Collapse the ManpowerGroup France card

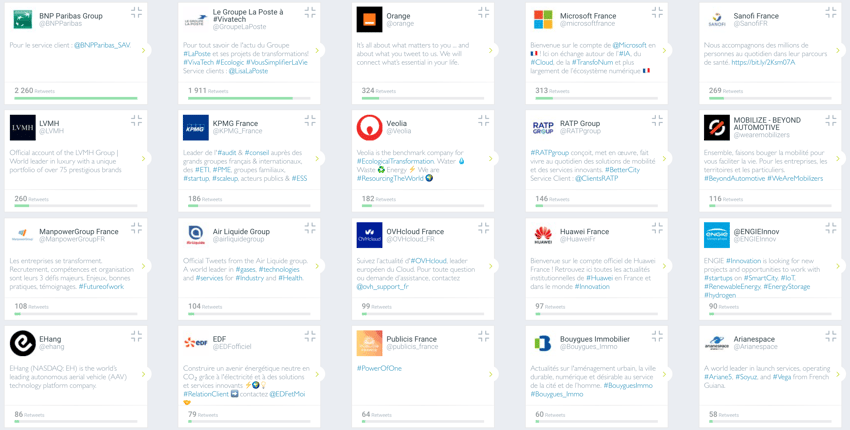[x=136, y=228]
